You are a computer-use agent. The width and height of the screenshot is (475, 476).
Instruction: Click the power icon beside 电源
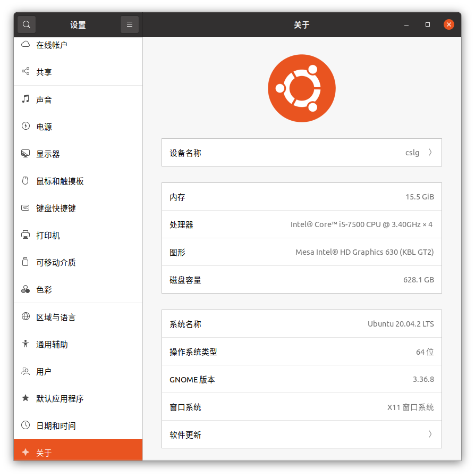(26, 127)
